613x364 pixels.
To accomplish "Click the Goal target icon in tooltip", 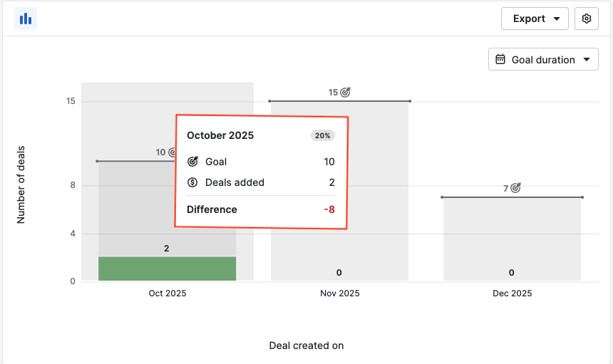I will pos(192,162).
